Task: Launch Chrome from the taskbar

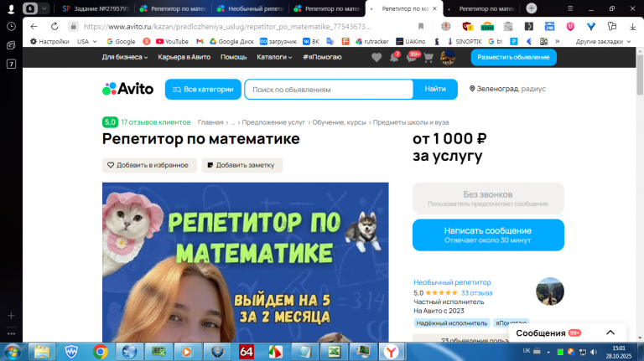Action: pyautogui.click(x=101, y=352)
